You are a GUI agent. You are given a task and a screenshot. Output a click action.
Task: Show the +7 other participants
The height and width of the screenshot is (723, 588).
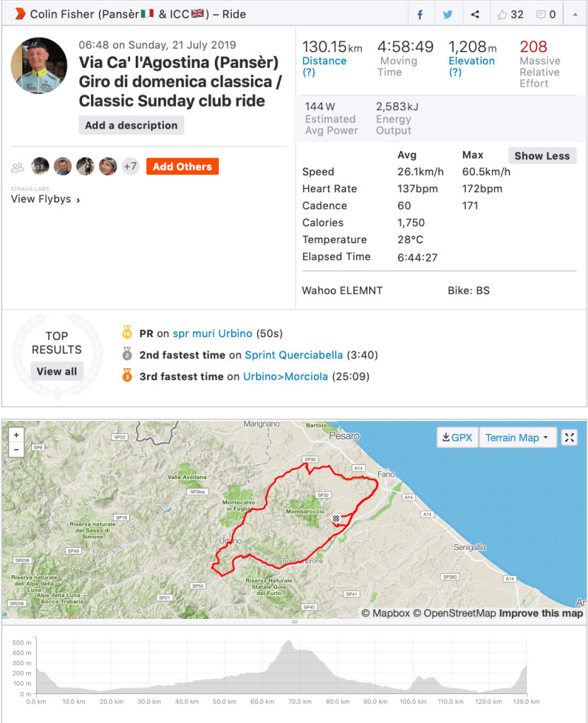(130, 167)
